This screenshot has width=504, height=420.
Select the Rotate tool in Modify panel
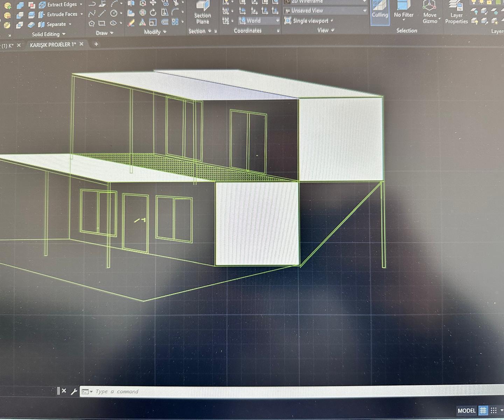point(153,13)
